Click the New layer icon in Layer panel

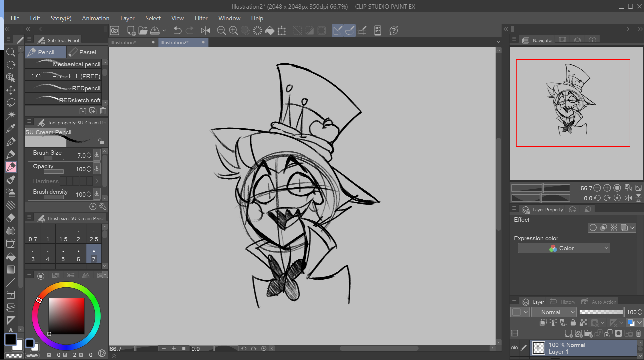tap(568, 333)
